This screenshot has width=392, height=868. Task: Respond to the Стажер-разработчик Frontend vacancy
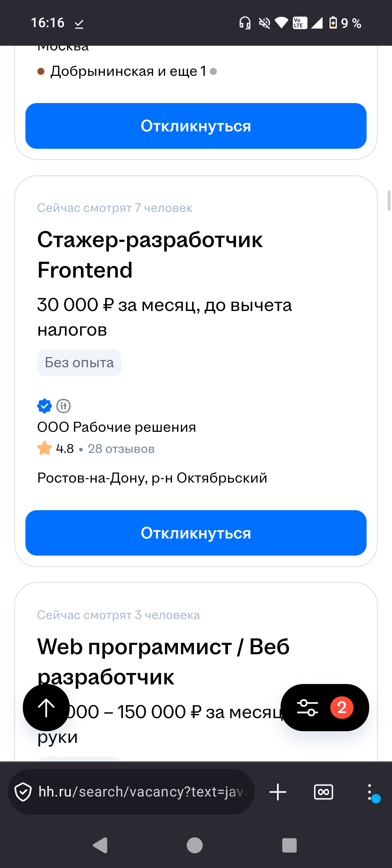click(196, 533)
